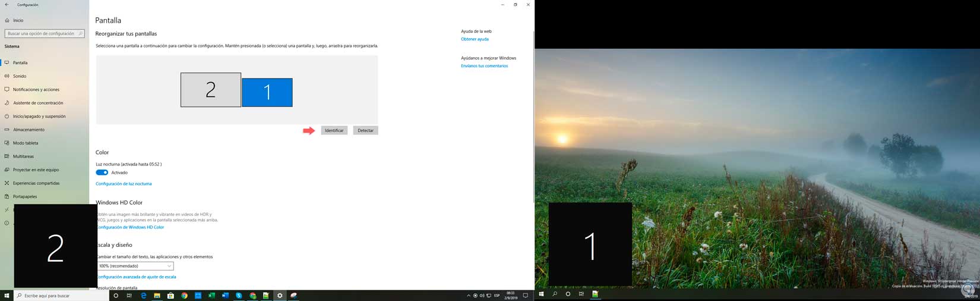This screenshot has width=980, height=301.
Task: Click the Identificar button
Action: pyautogui.click(x=334, y=130)
